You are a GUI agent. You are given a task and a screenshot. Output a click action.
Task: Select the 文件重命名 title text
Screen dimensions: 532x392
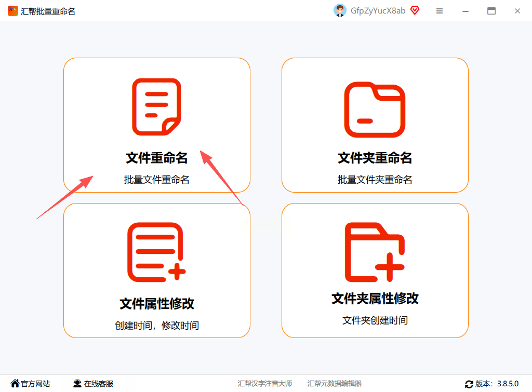coord(156,158)
